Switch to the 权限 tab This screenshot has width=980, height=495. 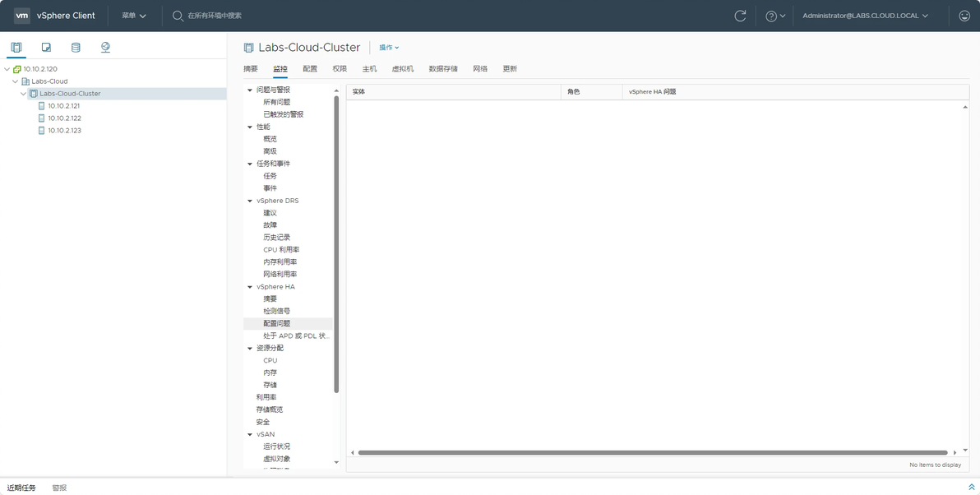point(340,69)
